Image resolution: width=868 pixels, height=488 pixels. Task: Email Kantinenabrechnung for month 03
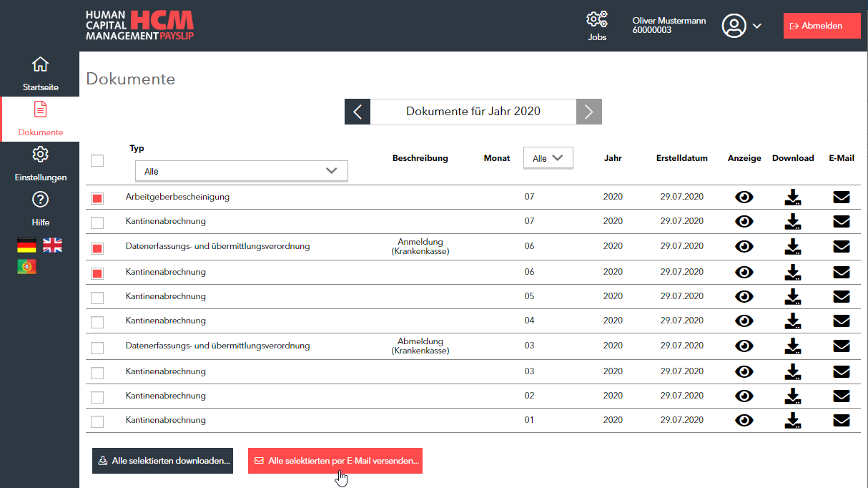tap(842, 372)
